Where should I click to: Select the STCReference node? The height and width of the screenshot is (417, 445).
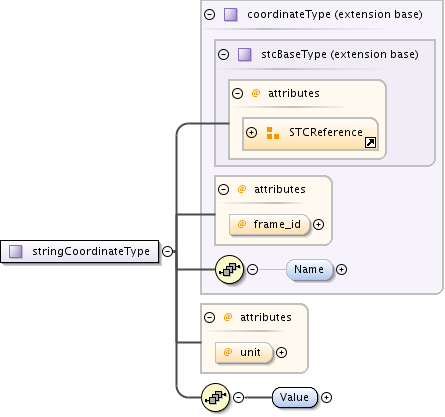tap(310, 134)
